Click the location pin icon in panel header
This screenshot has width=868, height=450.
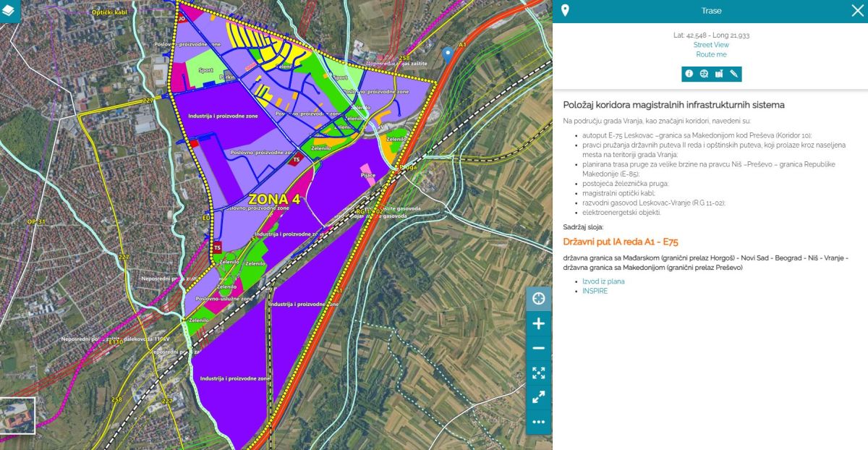(x=565, y=11)
